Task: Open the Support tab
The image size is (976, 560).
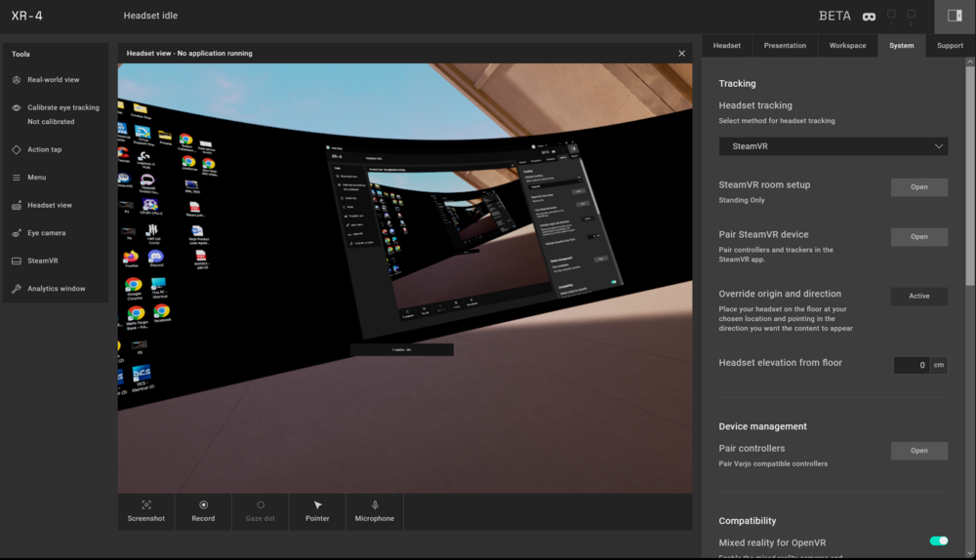Action: (950, 46)
